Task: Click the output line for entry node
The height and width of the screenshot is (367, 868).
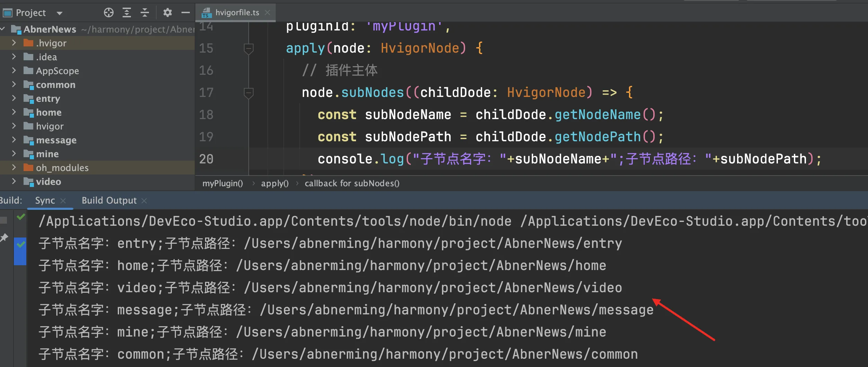Action: (x=330, y=243)
